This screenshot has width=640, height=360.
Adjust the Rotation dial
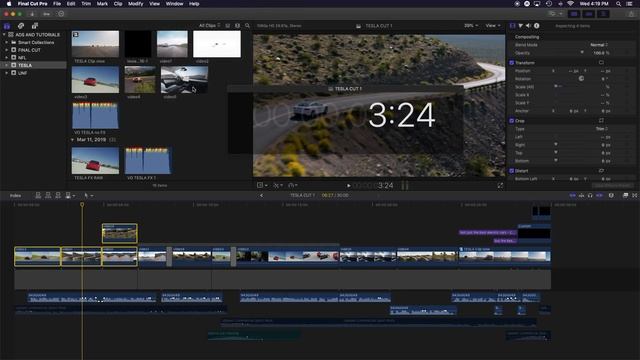click(581, 78)
